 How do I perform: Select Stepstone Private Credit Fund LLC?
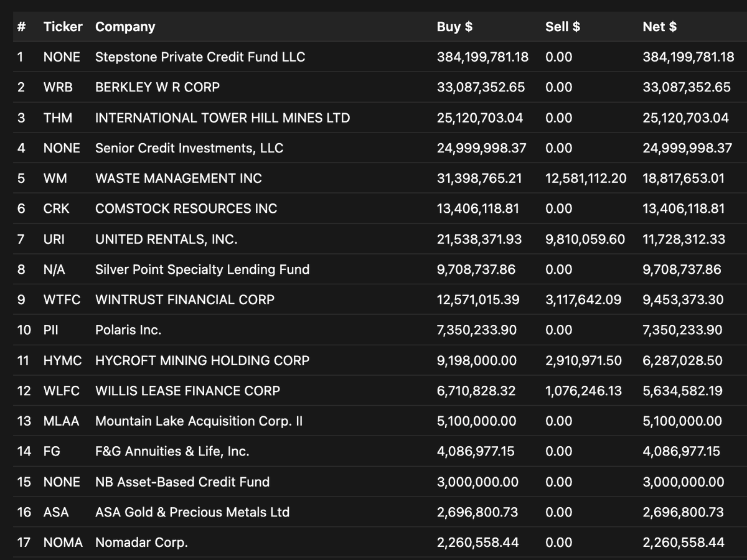200,57
